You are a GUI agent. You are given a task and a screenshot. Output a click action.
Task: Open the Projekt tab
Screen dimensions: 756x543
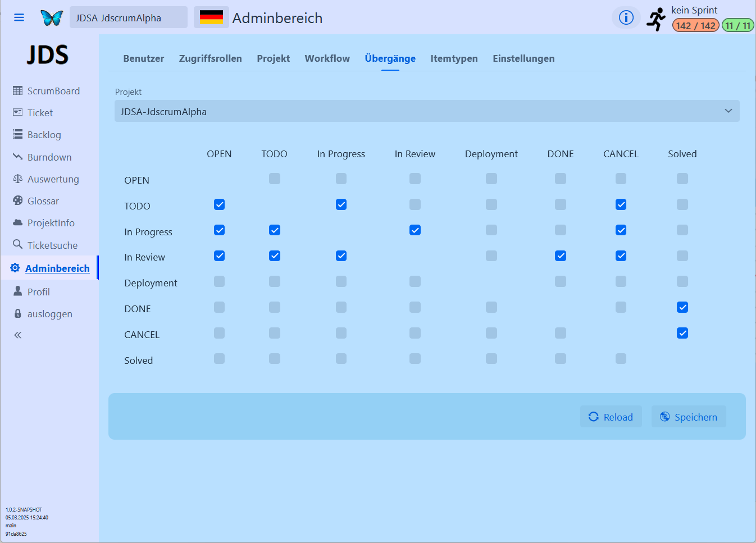[274, 58]
